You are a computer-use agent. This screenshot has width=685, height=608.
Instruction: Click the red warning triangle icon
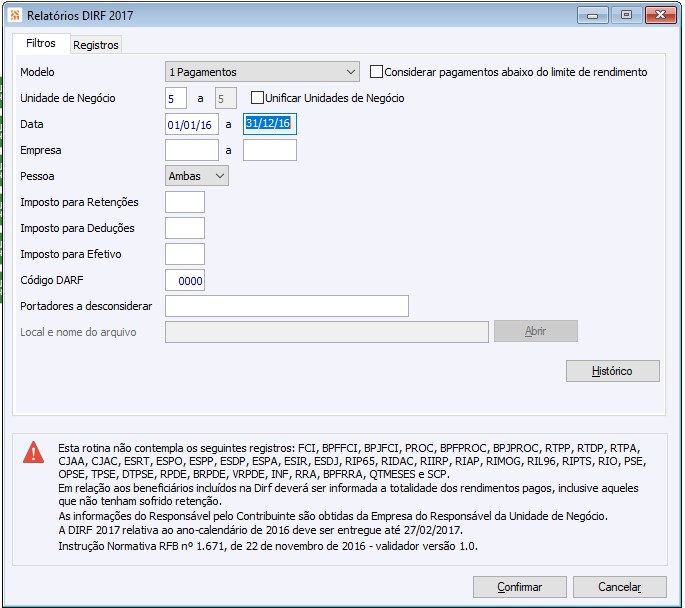click(34, 452)
